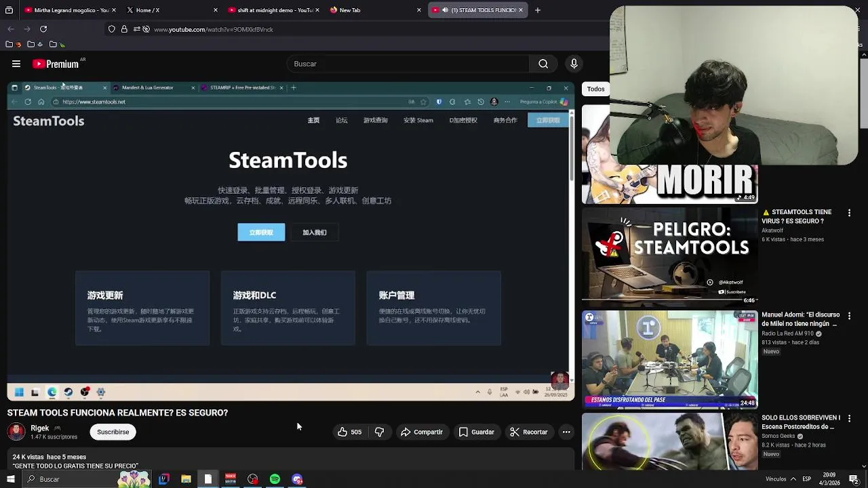Open the browser tab overview icon

[9, 10]
